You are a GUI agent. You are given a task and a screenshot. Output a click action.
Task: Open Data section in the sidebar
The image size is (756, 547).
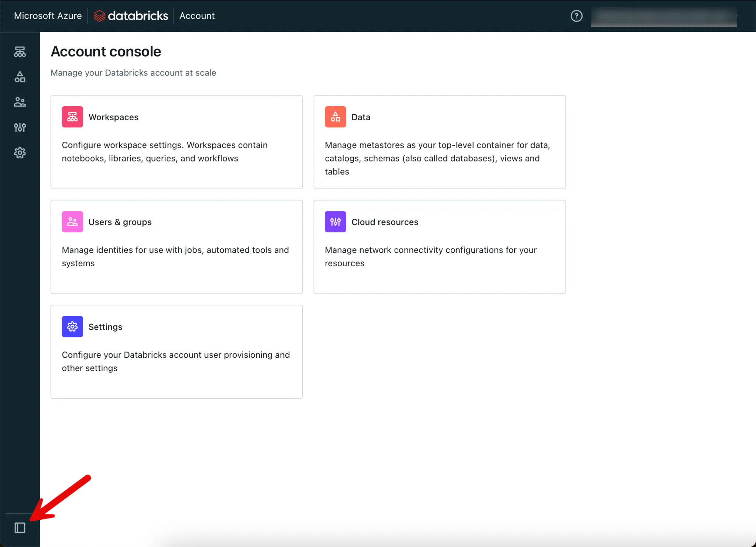20,77
